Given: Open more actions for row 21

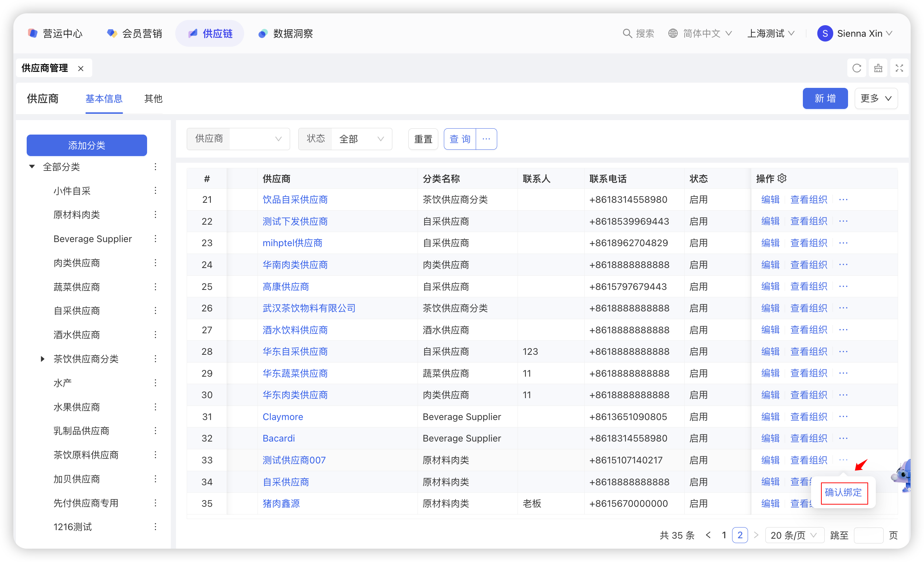Looking at the screenshot, I should pyautogui.click(x=843, y=199).
